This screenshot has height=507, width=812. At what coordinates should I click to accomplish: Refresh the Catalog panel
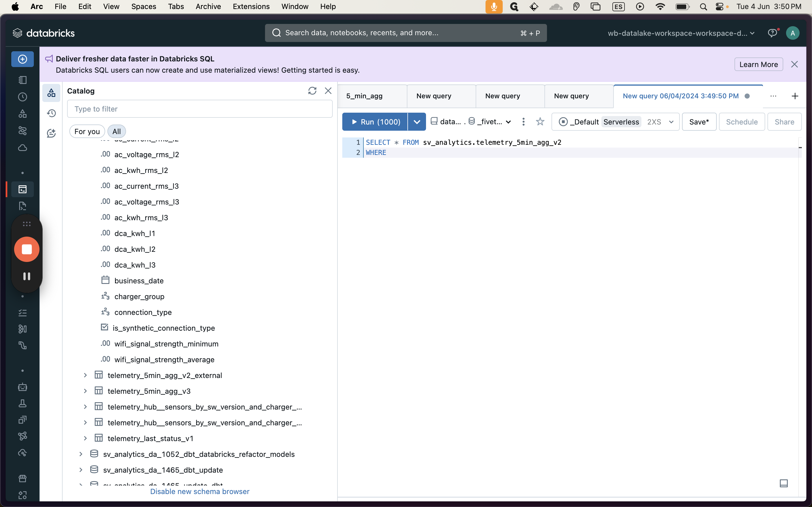click(x=312, y=91)
